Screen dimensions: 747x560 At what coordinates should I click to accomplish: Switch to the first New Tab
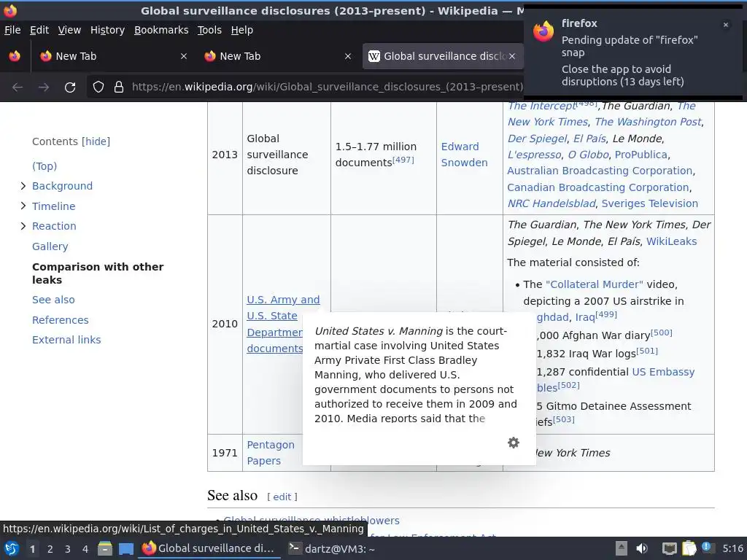(x=113, y=56)
